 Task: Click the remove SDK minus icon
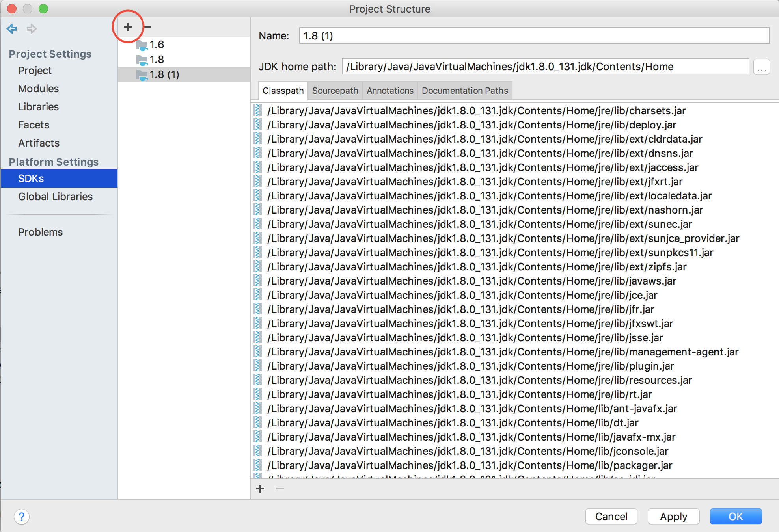click(x=148, y=27)
